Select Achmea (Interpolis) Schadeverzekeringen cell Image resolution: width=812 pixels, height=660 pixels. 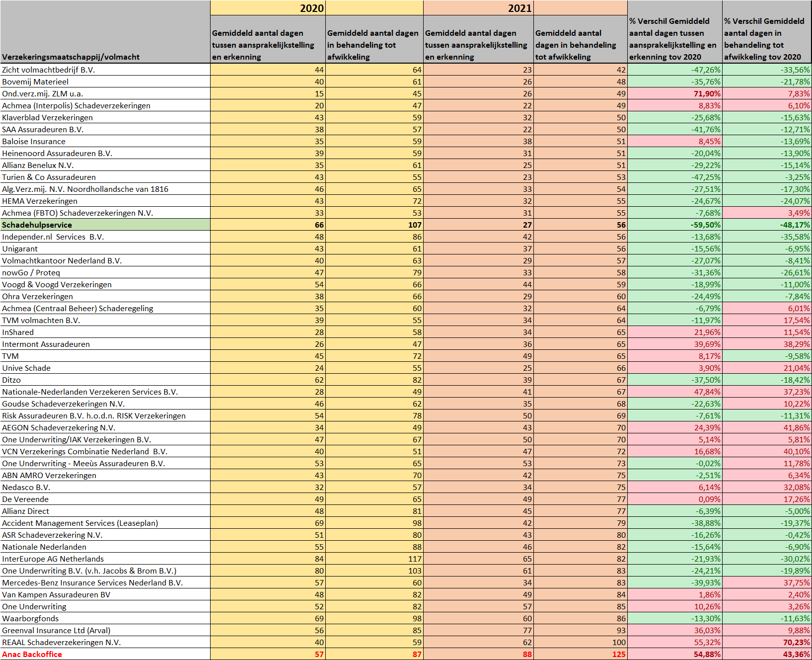click(105, 105)
